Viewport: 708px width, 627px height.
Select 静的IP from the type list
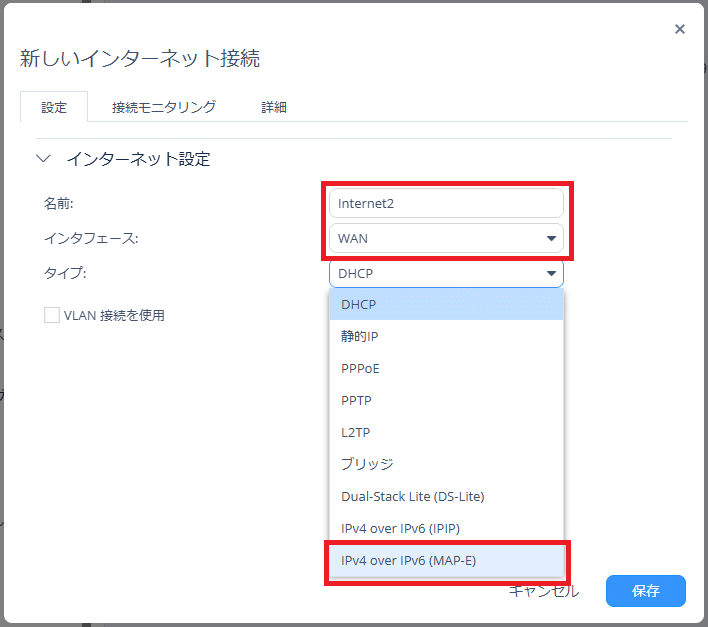pyautogui.click(x=446, y=336)
